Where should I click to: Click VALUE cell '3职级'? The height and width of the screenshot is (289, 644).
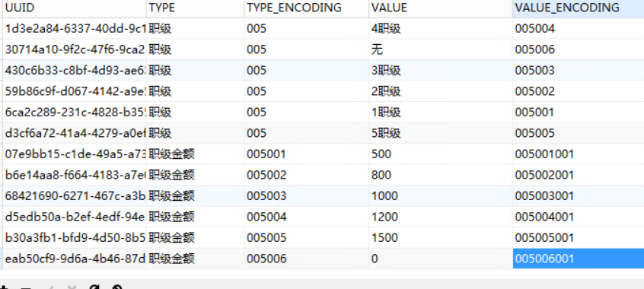(441, 70)
